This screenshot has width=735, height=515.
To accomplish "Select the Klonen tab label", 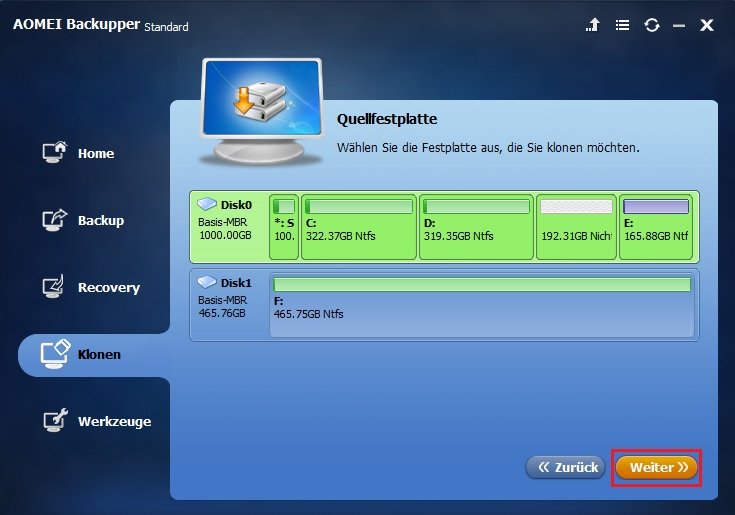I will click(x=99, y=355).
